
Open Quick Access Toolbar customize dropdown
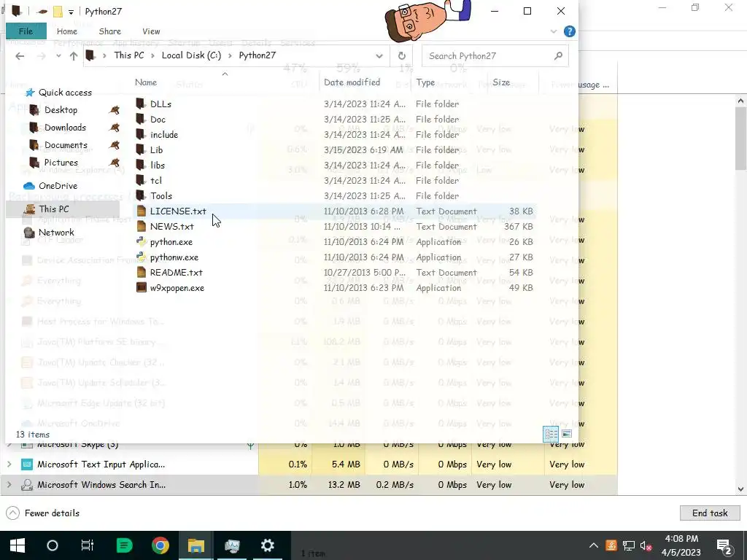(71, 12)
